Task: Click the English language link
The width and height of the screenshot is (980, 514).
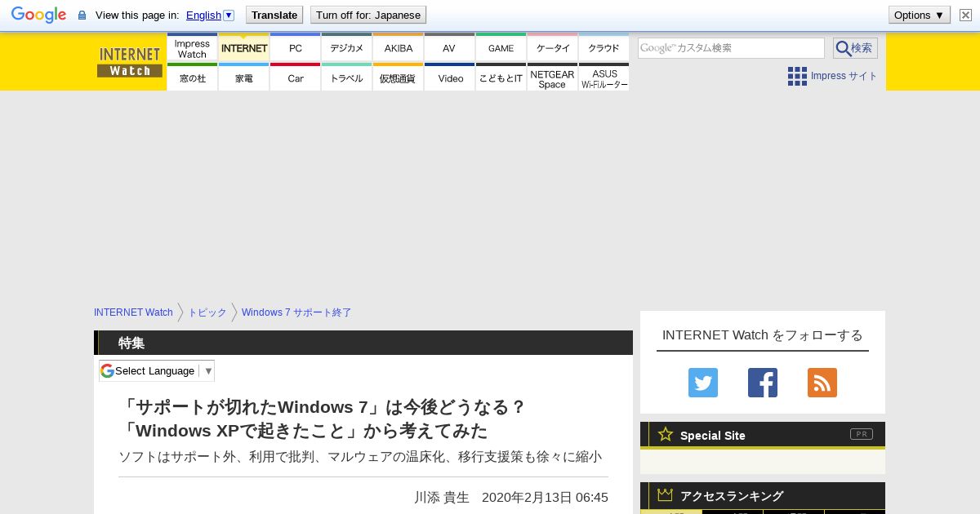Action: tap(203, 15)
